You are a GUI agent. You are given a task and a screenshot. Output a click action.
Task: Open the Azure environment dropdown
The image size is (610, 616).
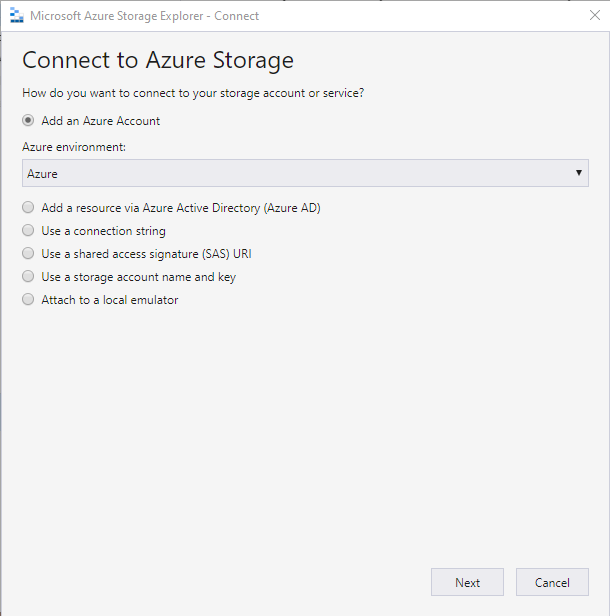click(305, 173)
